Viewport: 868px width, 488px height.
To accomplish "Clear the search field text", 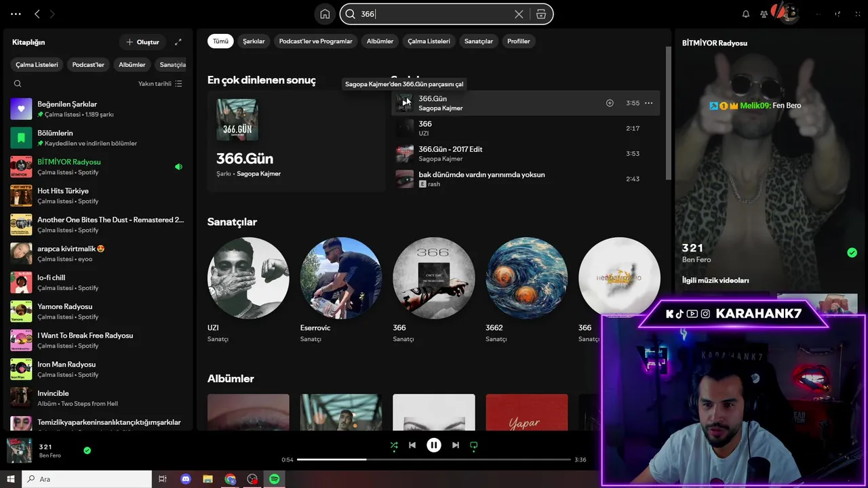I will click(x=519, y=14).
